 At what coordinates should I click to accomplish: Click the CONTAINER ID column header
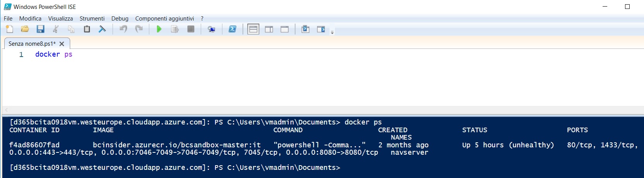point(34,130)
